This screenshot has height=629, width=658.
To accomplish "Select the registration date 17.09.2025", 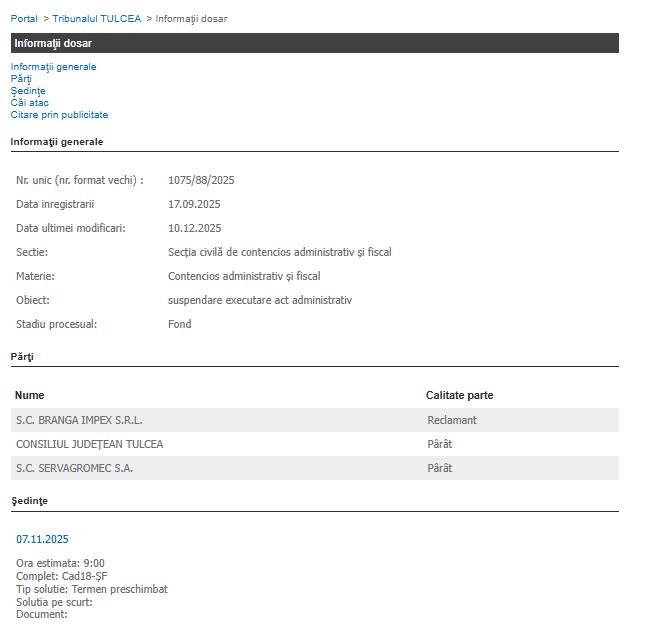I will click(194, 205).
